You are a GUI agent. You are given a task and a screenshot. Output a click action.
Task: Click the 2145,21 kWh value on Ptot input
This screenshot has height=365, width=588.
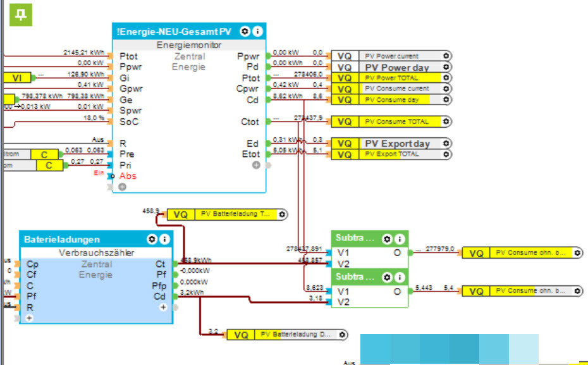click(x=83, y=53)
